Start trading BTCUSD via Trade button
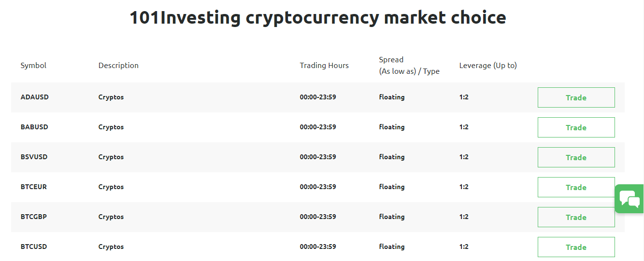The height and width of the screenshot is (261, 644). (576, 247)
